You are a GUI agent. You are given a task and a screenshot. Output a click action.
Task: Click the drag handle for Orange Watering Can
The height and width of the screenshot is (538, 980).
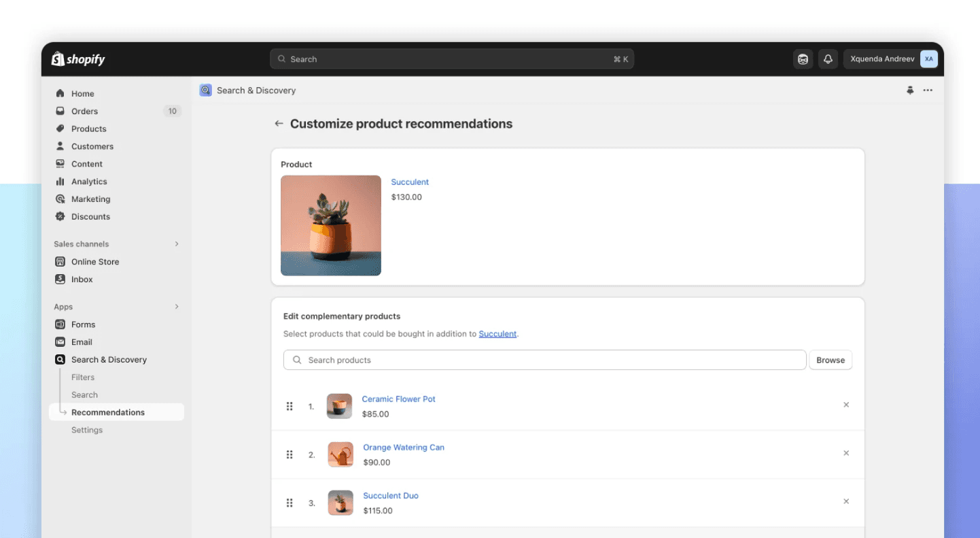290,454
